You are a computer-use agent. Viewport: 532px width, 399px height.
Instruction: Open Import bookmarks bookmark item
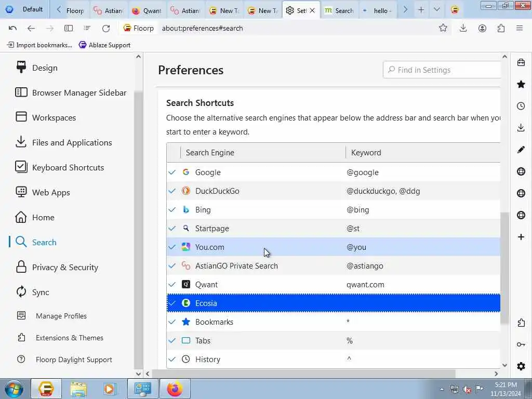39,45
